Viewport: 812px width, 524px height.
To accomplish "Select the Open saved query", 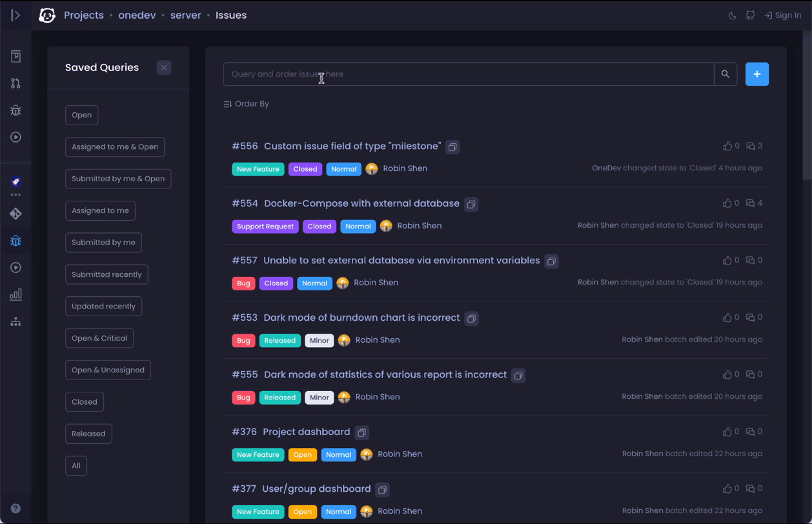I will click(x=82, y=115).
